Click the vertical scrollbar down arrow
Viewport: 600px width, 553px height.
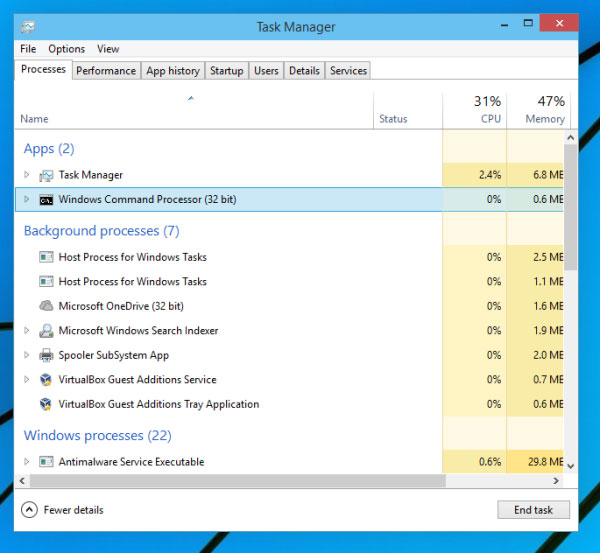point(571,466)
